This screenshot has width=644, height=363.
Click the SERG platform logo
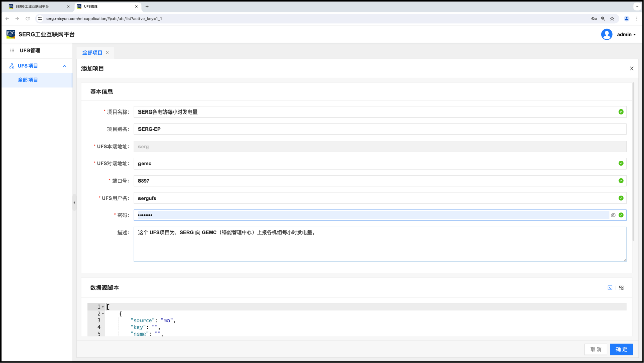click(11, 34)
